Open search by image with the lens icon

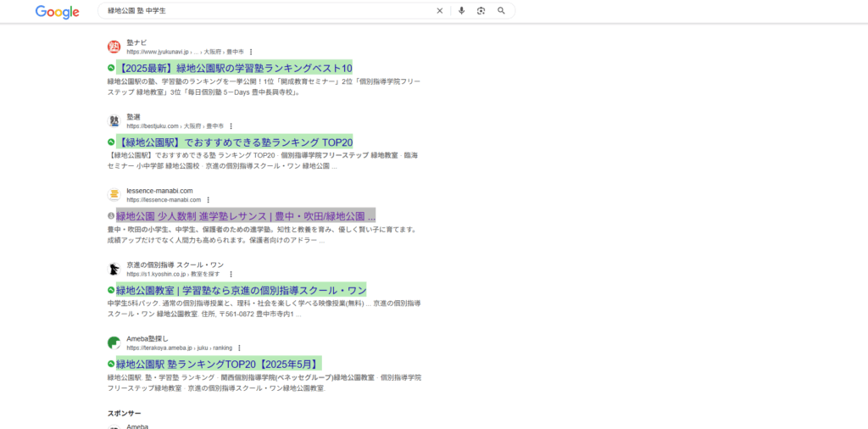[x=481, y=11]
